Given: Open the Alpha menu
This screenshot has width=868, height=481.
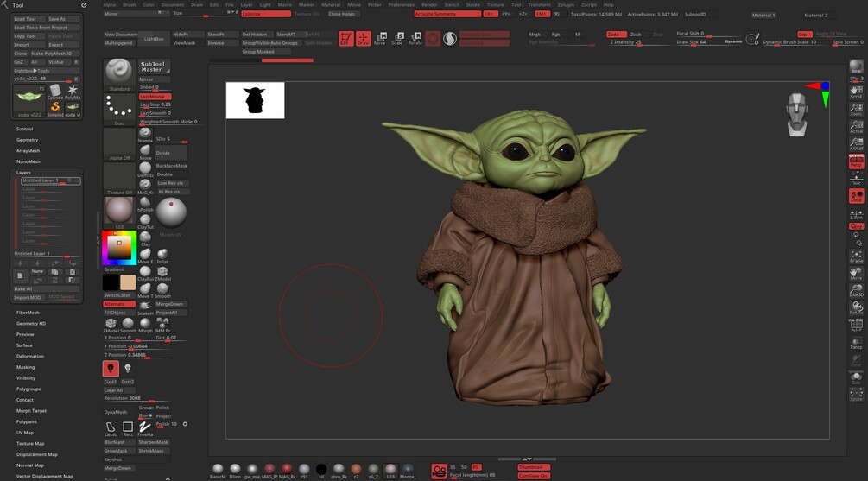Looking at the screenshot, I should pyautogui.click(x=109, y=4).
